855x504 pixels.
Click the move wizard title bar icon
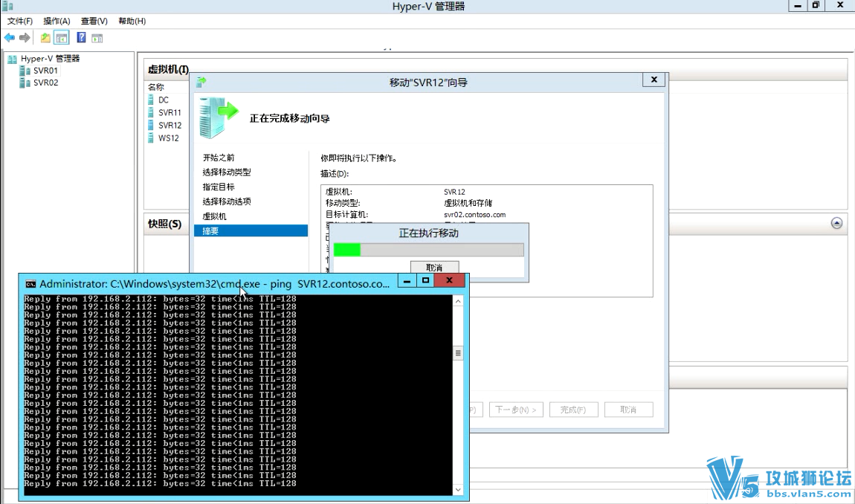201,83
